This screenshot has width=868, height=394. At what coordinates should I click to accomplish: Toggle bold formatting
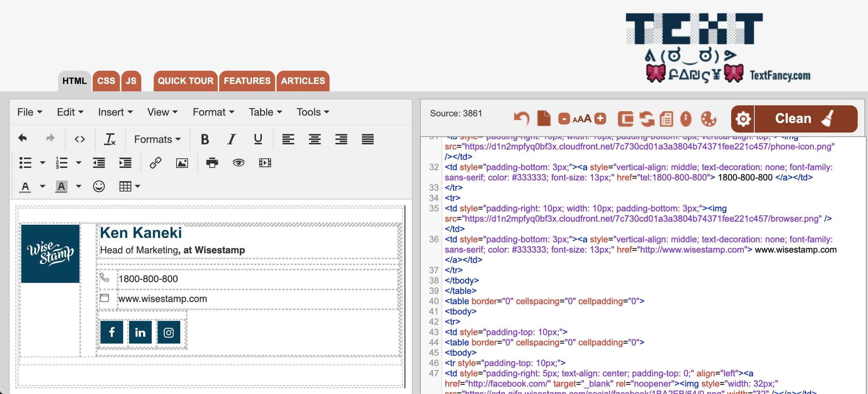click(x=205, y=139)
